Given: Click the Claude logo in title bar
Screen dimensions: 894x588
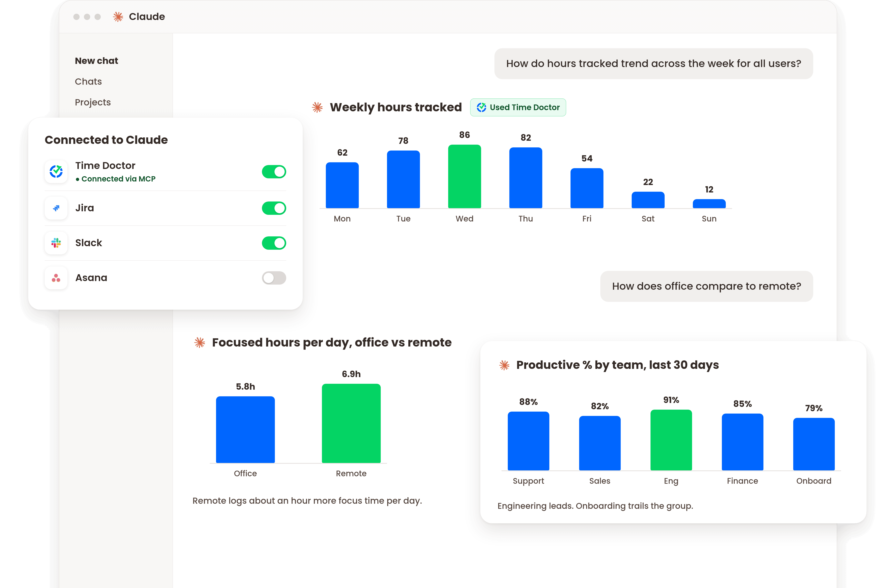Looking at the screenshot, I should 118,16.
